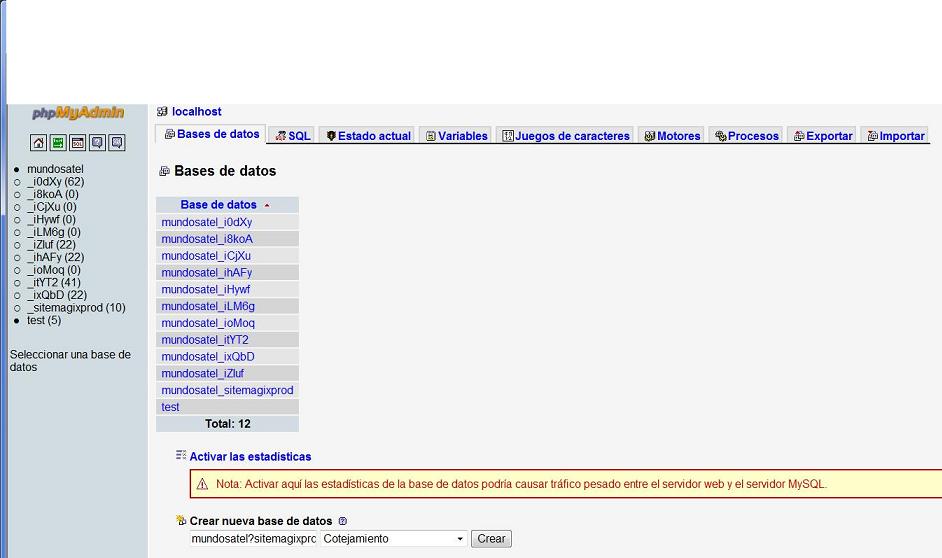The width and height of the screenshot is (942, 558).
Task: Click the help icon beside Crear nueva base de datos
Action: [x=342, y=521]
